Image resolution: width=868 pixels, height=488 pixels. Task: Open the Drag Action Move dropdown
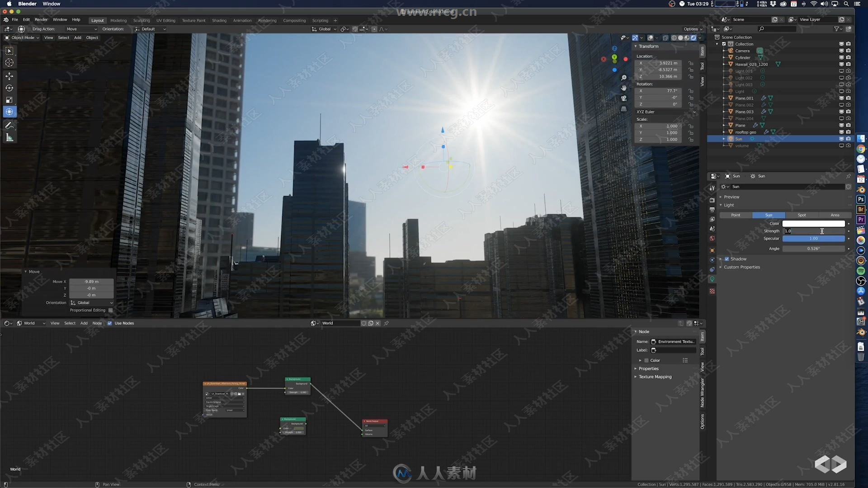click(81, 29)
